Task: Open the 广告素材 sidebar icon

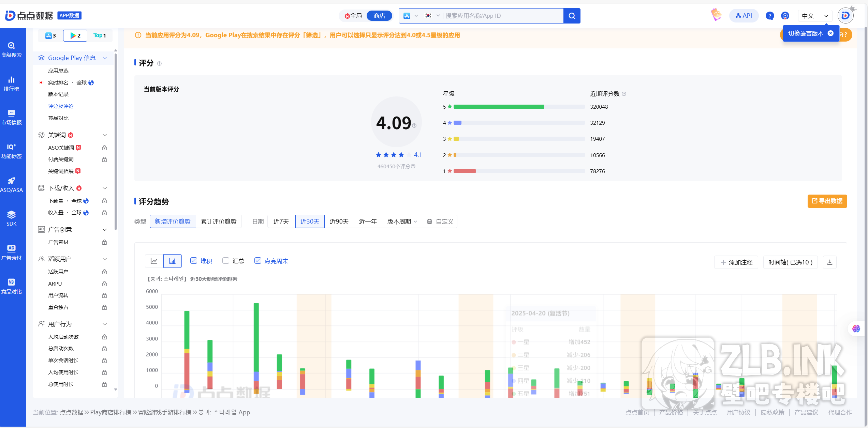Action: point(11,253)
